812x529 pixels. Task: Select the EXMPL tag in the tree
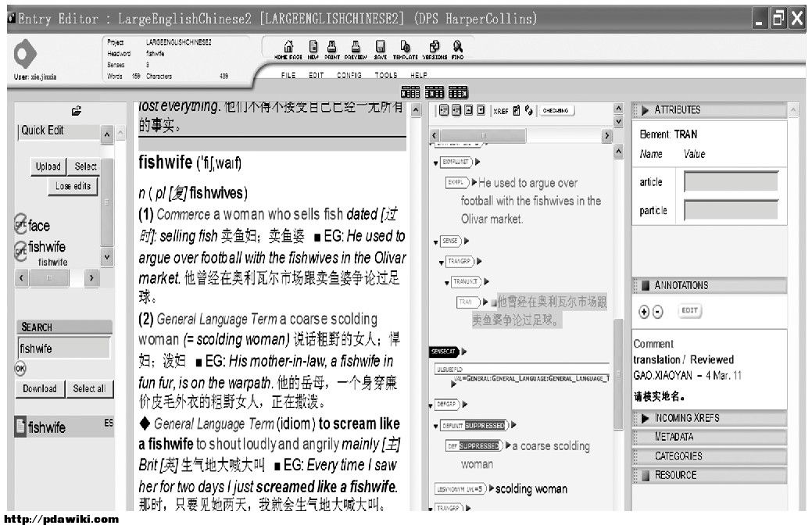tap(456, 182)
